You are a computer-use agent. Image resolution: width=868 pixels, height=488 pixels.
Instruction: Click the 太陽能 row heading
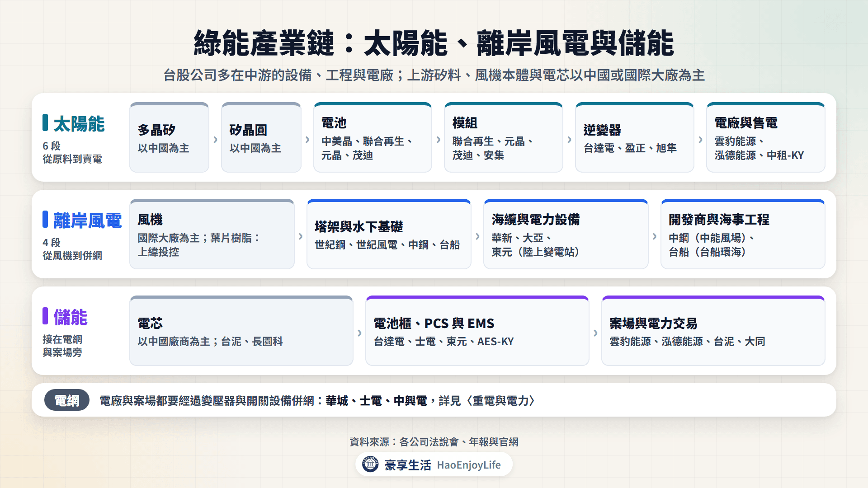click(79, 123)
